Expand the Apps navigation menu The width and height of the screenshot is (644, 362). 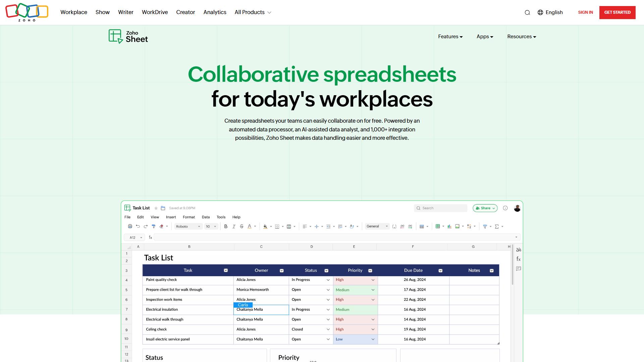(x=485, y=37)
